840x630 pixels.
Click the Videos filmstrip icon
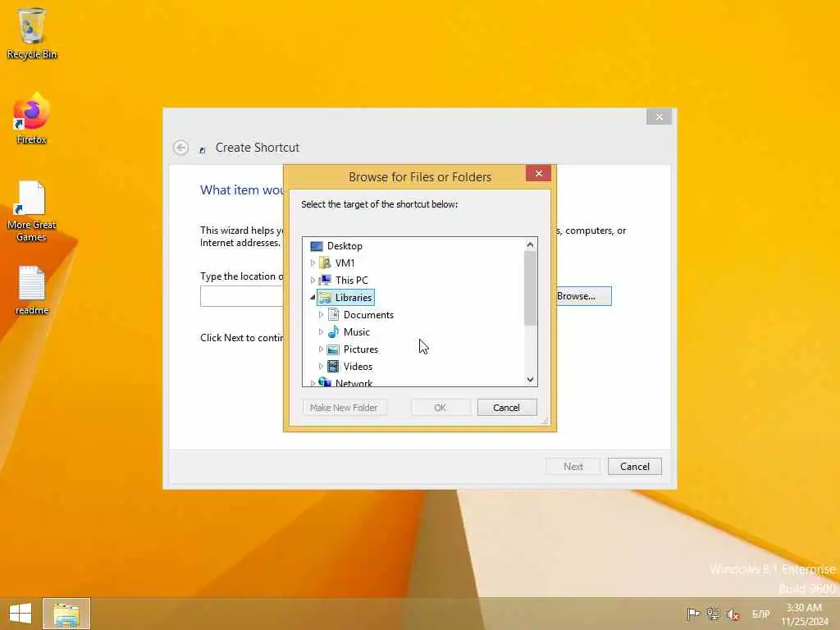click(x=333, y=367)
